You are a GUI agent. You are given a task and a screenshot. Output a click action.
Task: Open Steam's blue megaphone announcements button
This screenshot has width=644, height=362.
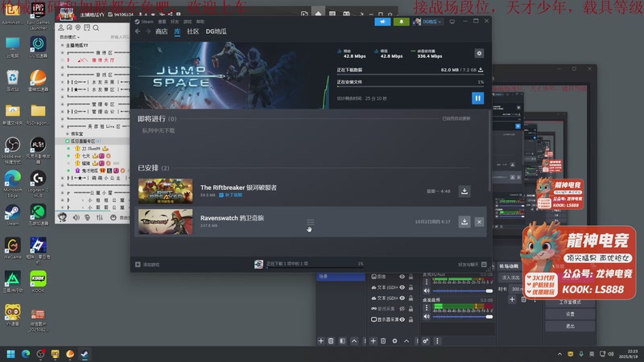coord(382,22)
